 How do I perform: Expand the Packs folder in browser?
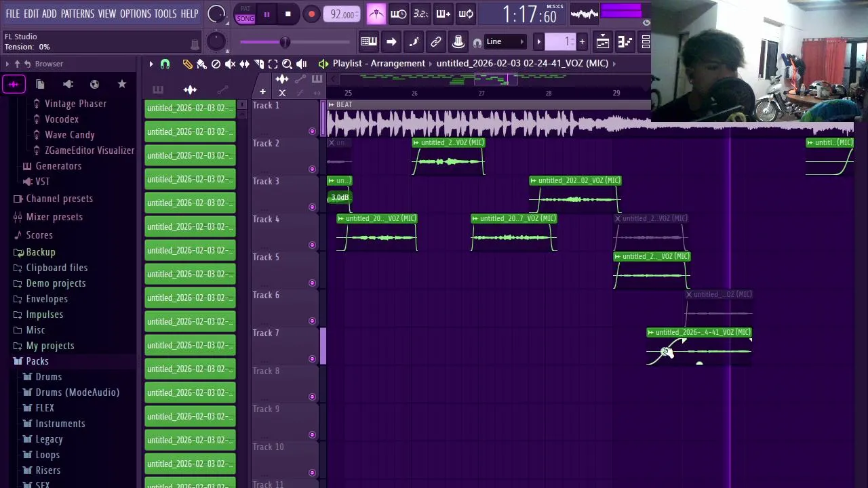[x=37, y=361]
